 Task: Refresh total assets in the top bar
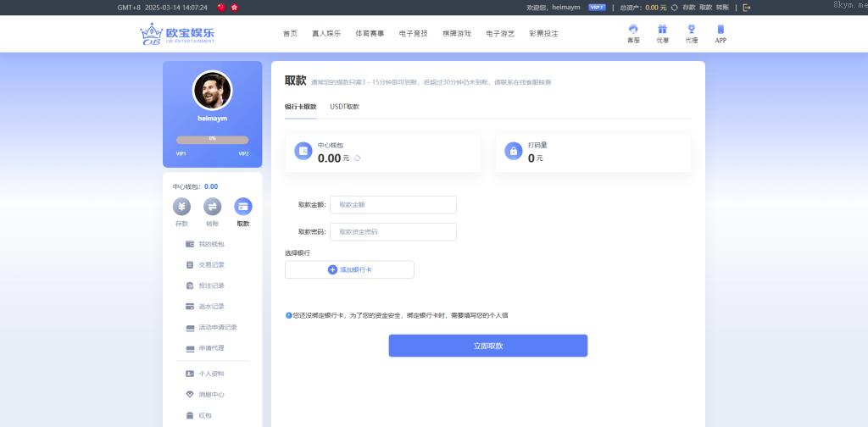click(674, 7)
